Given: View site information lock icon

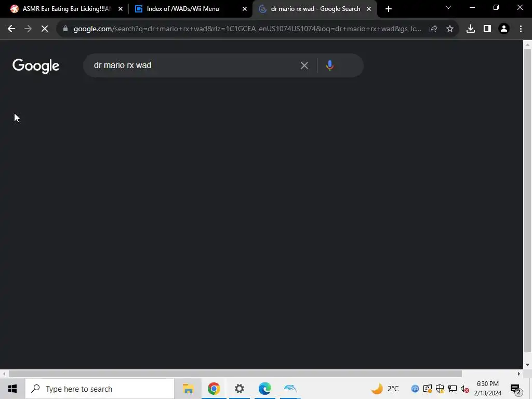Looking at the screenshot, I should (65, 29).
